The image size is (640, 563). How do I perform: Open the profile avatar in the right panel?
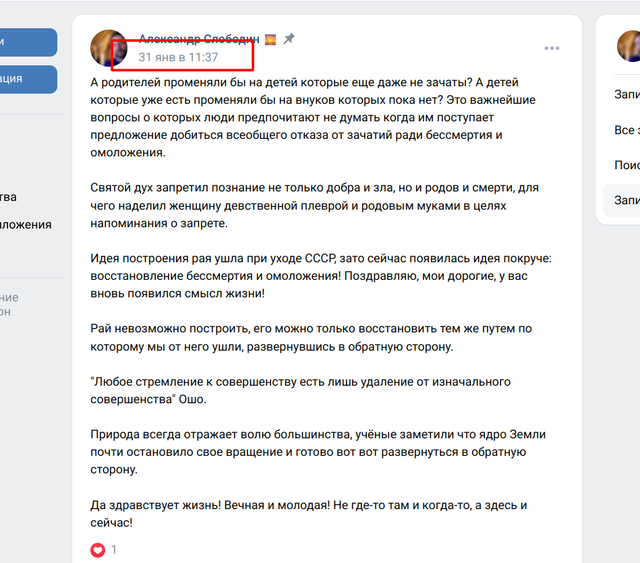click(x=629, y=47)
